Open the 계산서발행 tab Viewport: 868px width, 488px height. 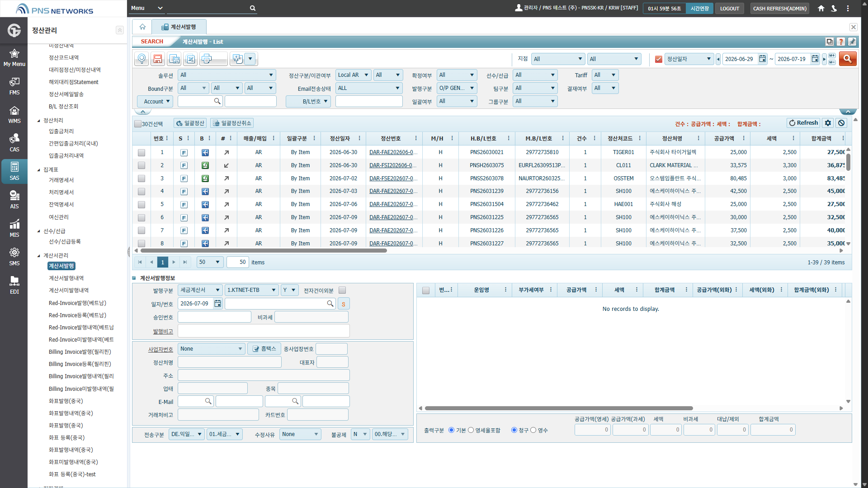tap(179, 27)
